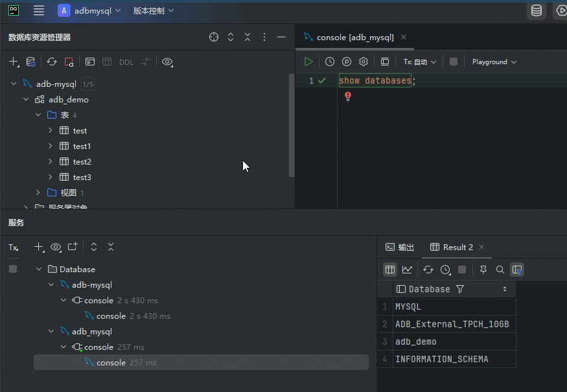Hide the database explorer panel
Viewport: 567px width, 392px height.
[x=281, y=37]
